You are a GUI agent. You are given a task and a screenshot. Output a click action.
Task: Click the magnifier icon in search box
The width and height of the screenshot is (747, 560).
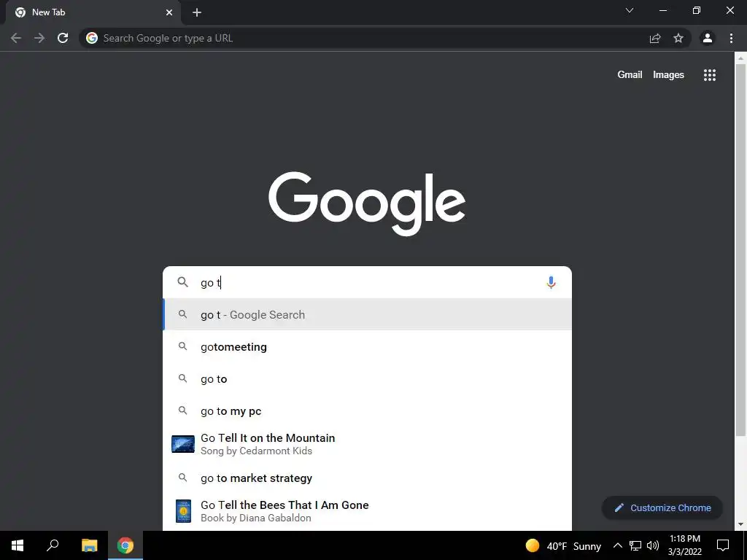[182, 282]
